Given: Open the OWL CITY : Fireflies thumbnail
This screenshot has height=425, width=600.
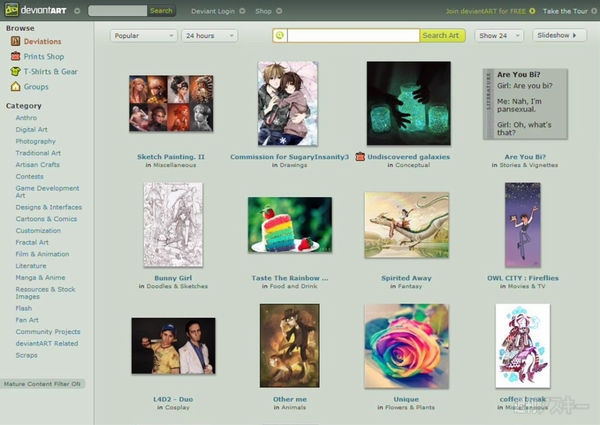Looking at the screenshot, I should tap(523, 225).
